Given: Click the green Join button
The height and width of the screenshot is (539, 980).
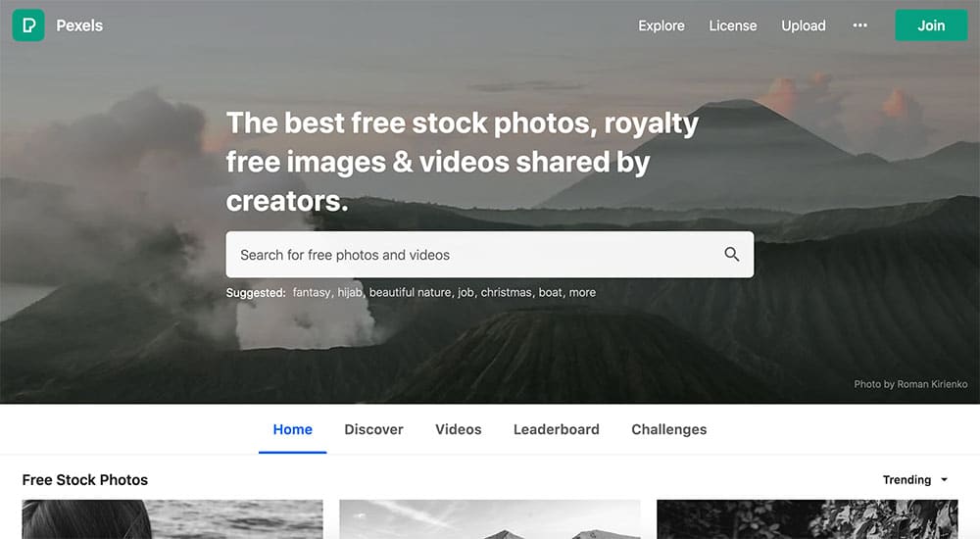Looking at the screenshot, I should (931, 25).
